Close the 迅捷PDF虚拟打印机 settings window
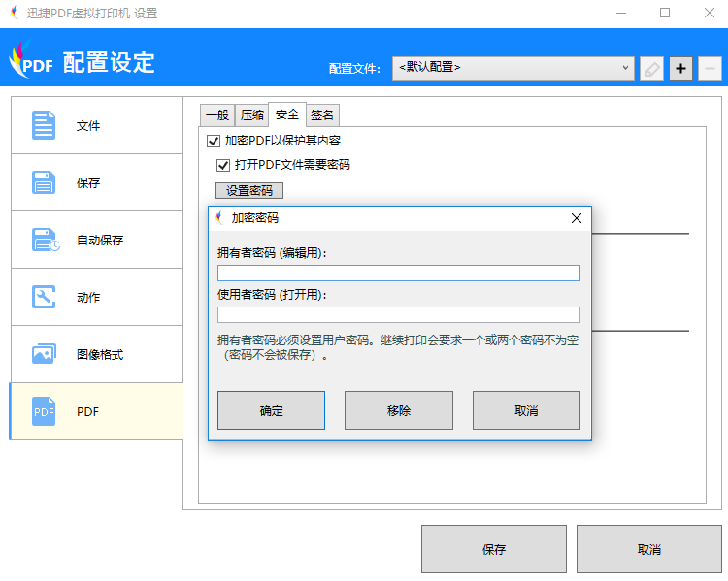The image size is (728, 581). 709,13
